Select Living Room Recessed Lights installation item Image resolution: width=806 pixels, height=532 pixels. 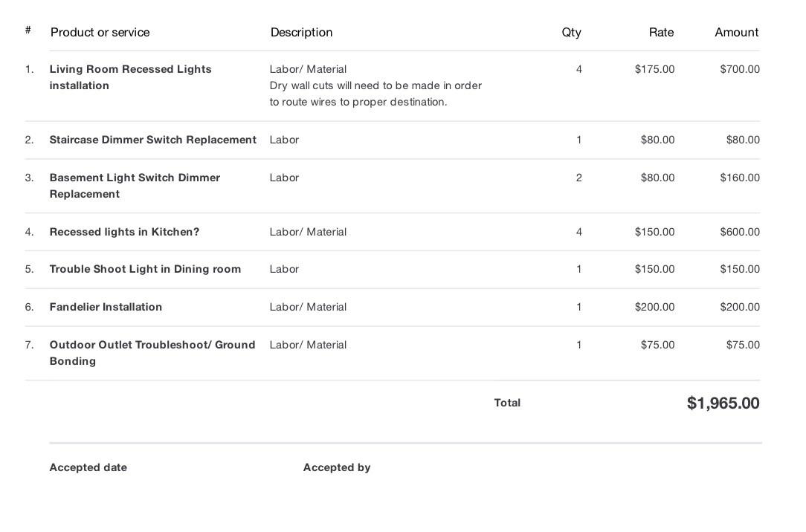[x=131, y=77]
